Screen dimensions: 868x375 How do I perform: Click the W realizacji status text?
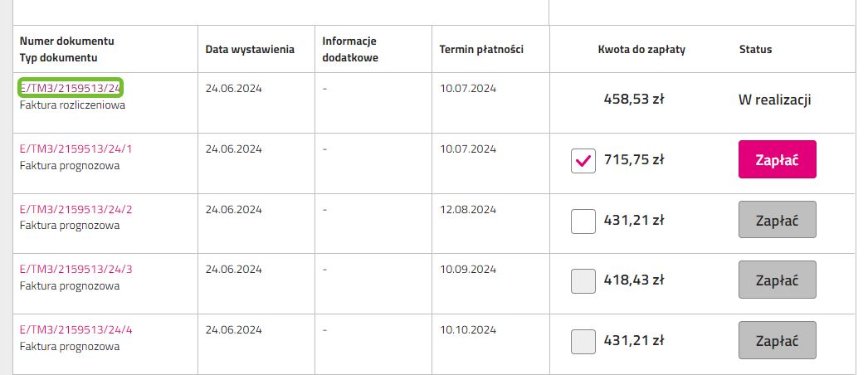(x=774, y=100)
